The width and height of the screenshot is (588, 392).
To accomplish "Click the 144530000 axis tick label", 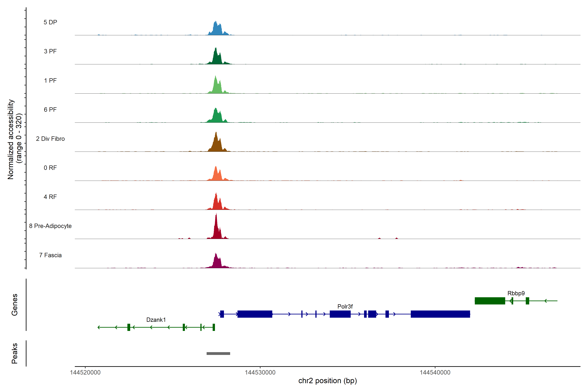I will [260, 373].
